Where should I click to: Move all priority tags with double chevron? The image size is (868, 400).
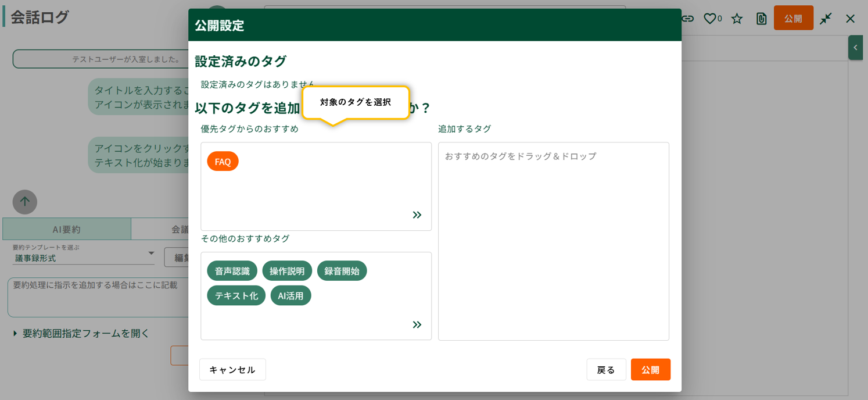[417, 215]
